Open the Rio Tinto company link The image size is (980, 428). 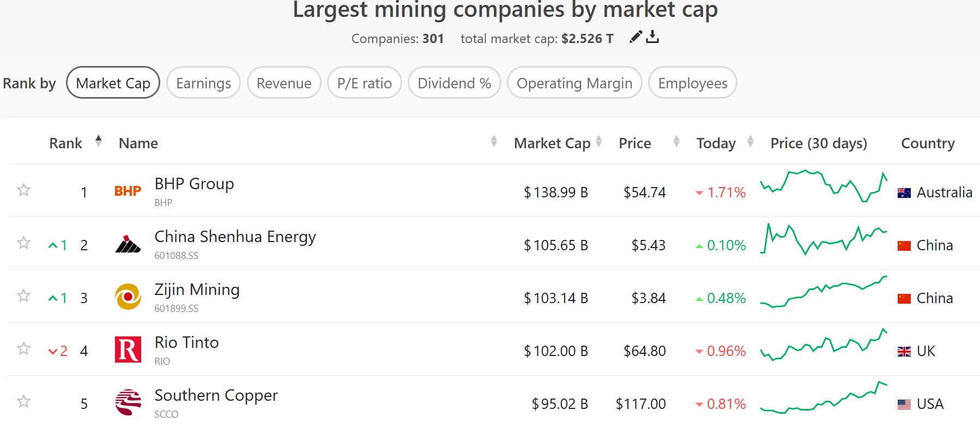click(x=186, y=342)
